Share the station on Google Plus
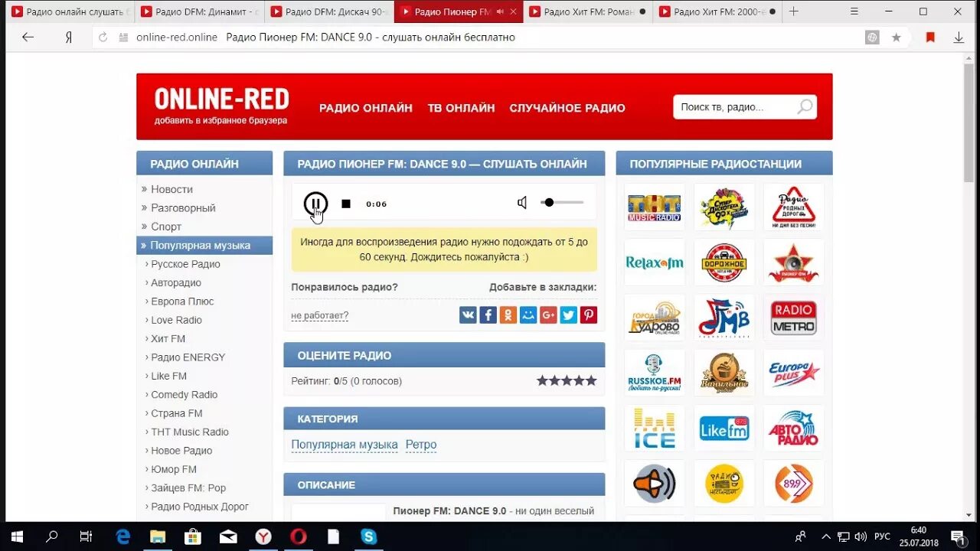Image resolution: width=980 pixels, height=551 pixels. point(548,315)
